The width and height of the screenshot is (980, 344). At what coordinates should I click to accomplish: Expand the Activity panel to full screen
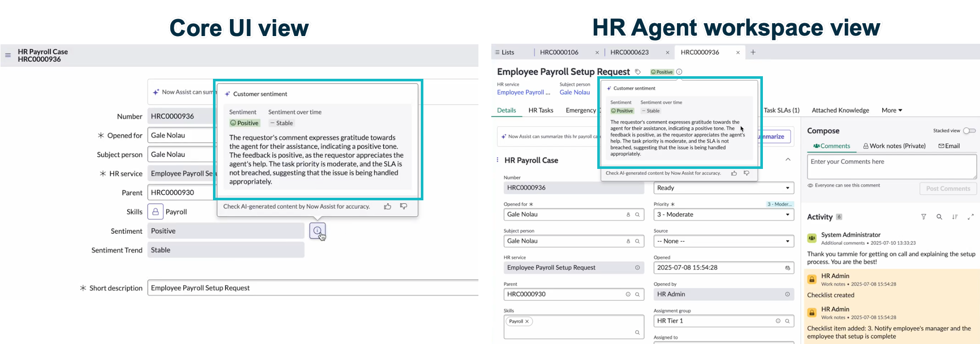(971, 217)
